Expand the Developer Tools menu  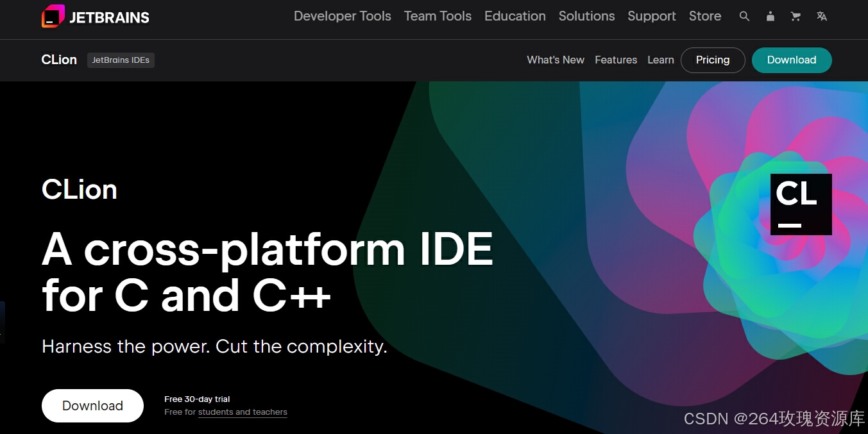[342, 16]
